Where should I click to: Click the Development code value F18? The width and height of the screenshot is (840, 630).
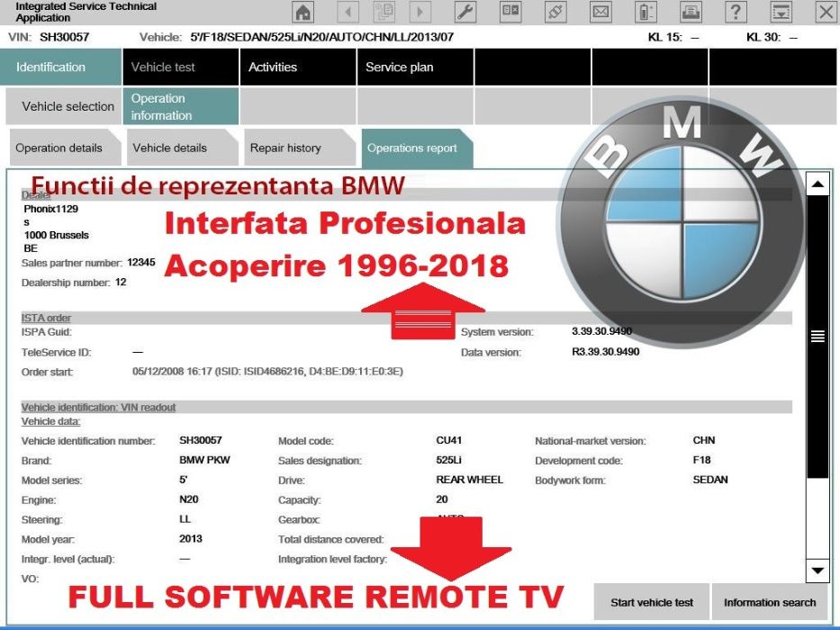(x=701, y=460)
